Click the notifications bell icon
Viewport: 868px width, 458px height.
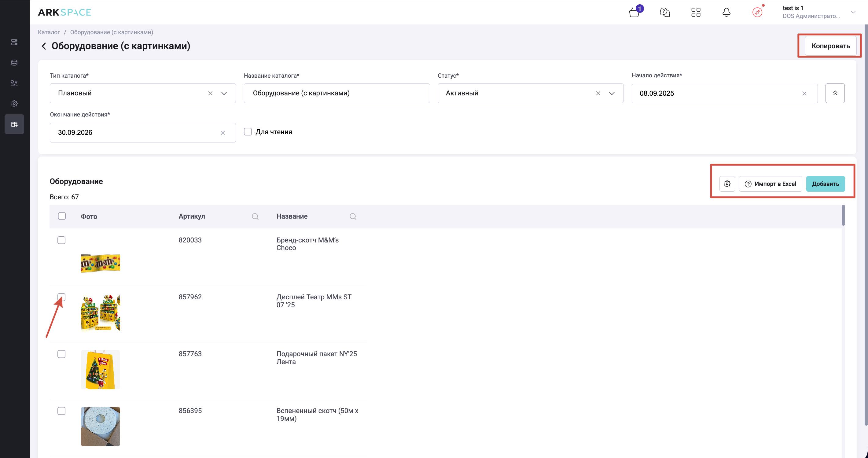(726, 13)
